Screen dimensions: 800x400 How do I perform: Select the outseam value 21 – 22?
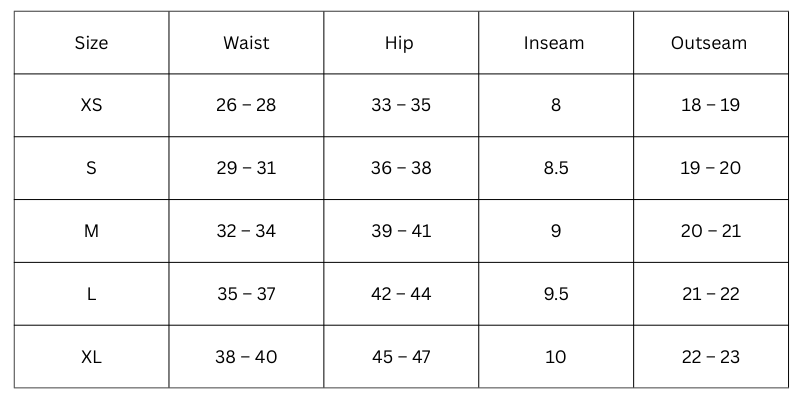click(x=710, y=294)
